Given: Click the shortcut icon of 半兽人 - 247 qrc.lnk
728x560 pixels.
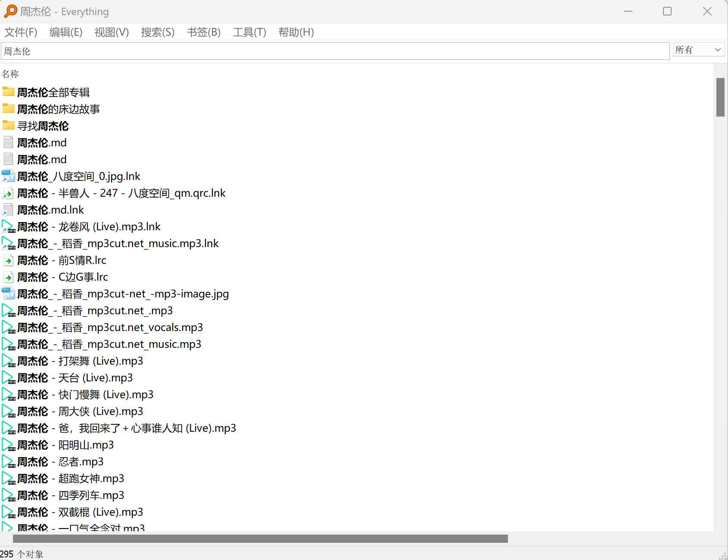Looking at the screenshot, I should 8,193.
